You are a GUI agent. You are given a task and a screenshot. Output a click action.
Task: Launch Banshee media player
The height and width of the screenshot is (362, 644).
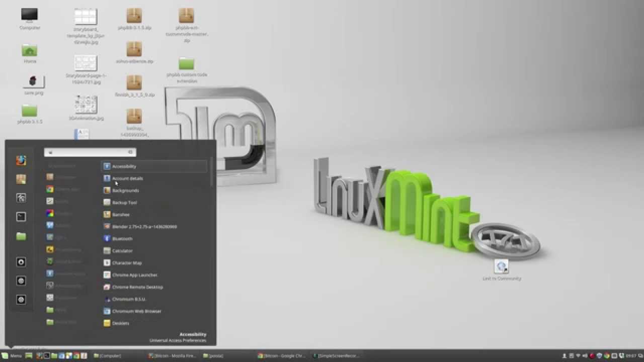pos(154,214)
